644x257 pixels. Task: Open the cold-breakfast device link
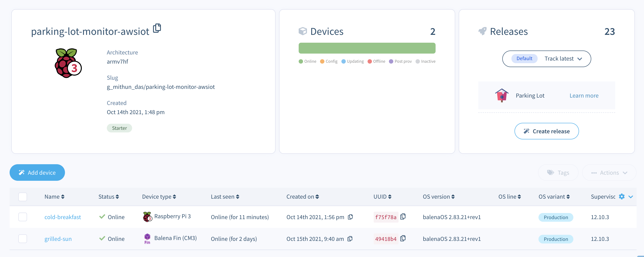click(63, 217)
